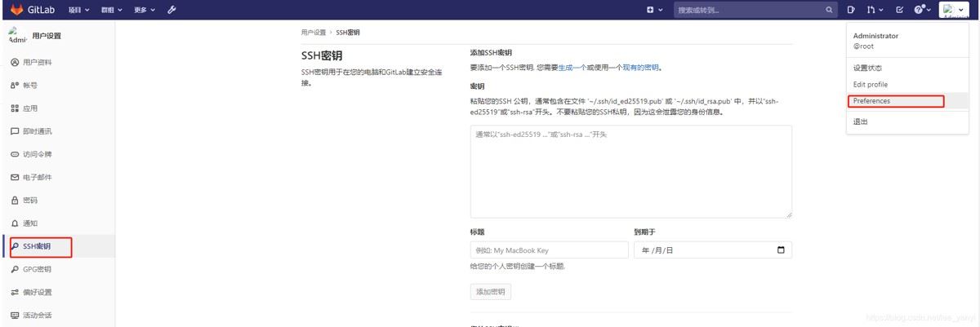Image resolution: width=980 pixels, height=327 pixels.
Task: Follow the 现有的密钥 link
Action: point(641,68)
